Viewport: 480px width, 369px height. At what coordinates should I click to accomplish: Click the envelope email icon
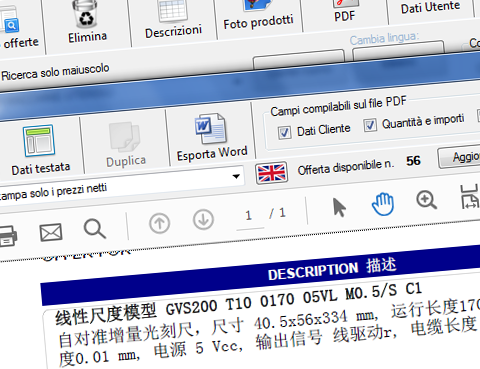[x=51, y=232]
